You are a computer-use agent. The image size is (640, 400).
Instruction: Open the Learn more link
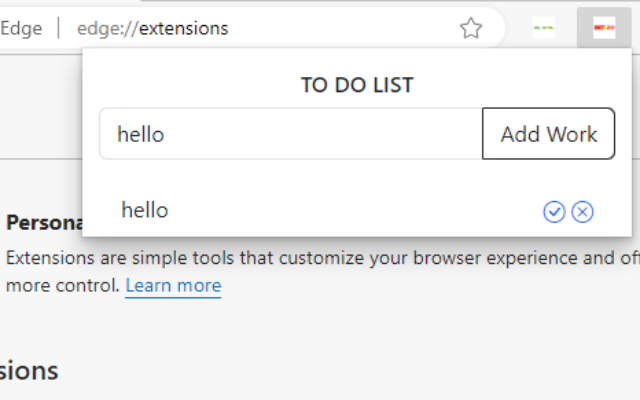(173, 285)
